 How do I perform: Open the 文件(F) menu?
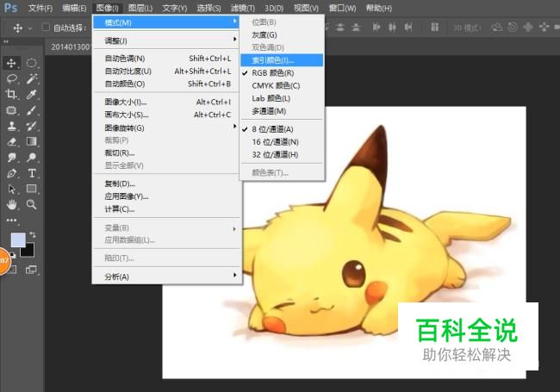tap(40, 8)
